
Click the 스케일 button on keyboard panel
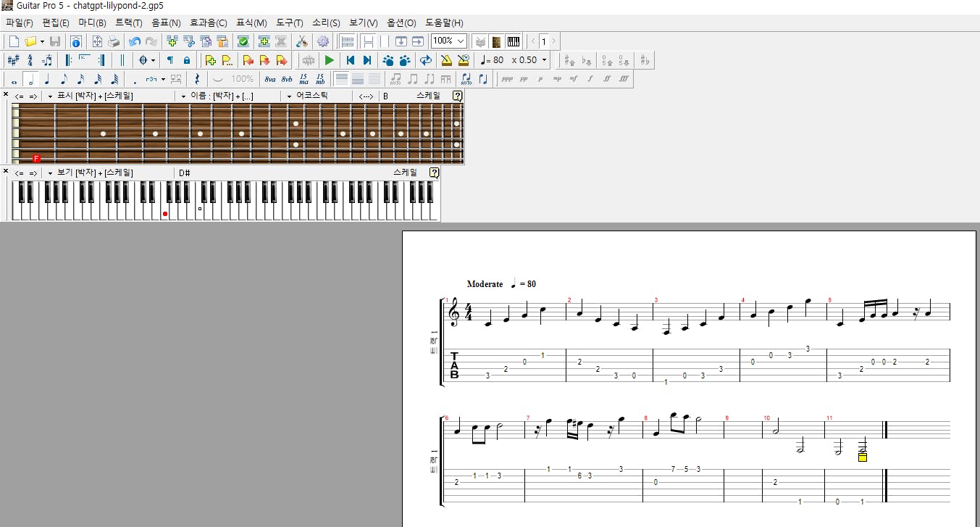[x=405, y=173]
